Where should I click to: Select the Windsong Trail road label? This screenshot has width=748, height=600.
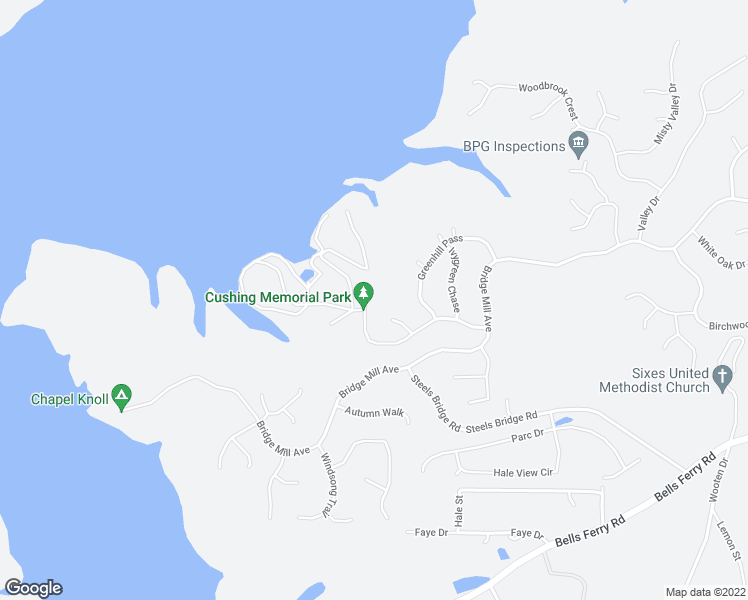click(x=328, y=485)
